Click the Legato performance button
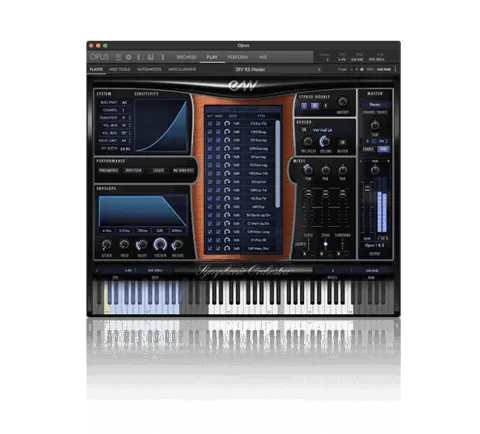The image size is (480, 434). [158, 170]
